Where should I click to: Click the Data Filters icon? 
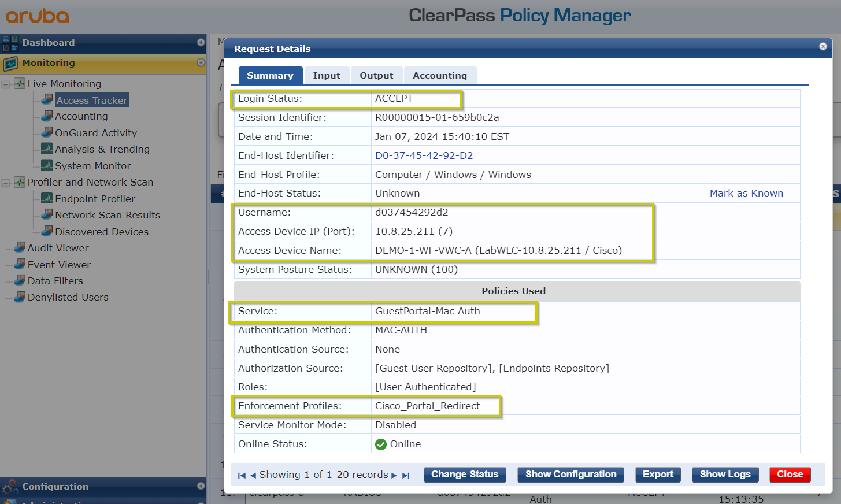pyautogui.click(x=20, y=280)
